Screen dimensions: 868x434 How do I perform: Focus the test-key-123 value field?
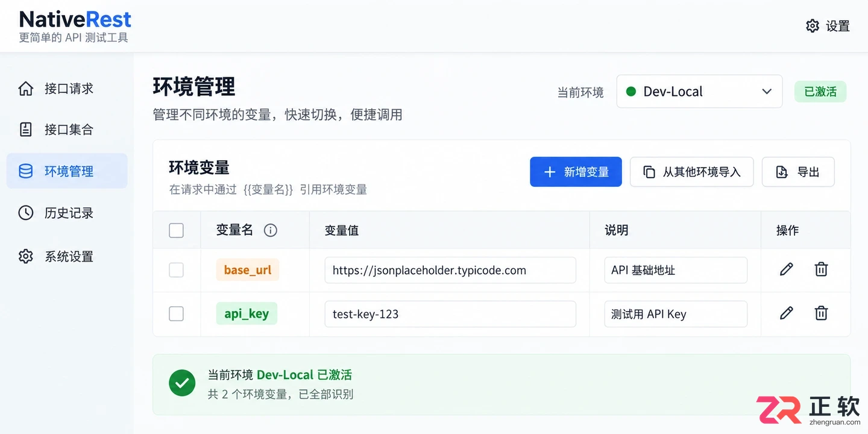(450, 313)
